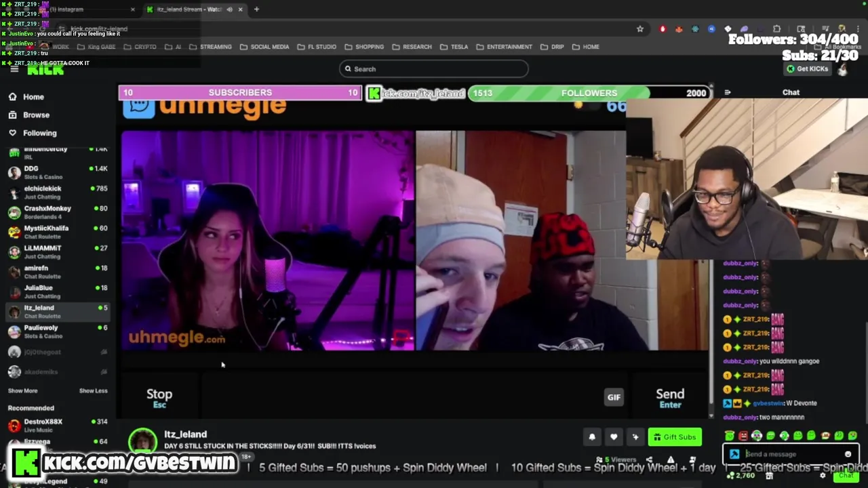Click Itz_leland channel name link
Viewport: 868px width, 488px height.
pos(185,434)
